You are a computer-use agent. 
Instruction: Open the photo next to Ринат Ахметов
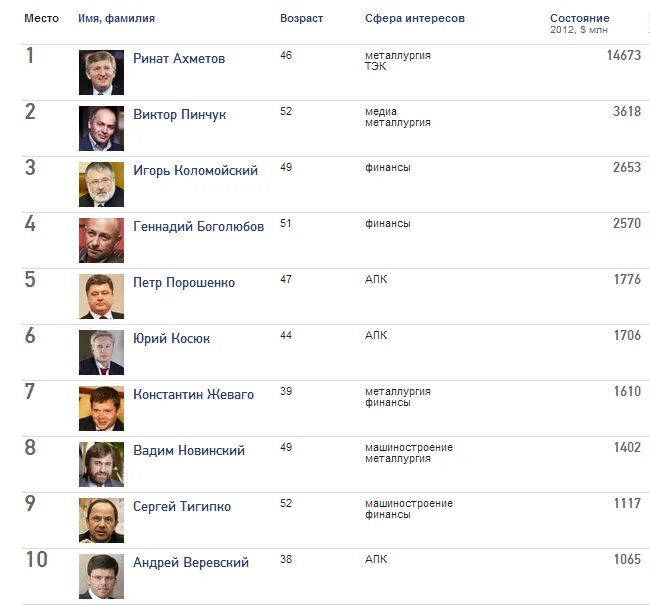(101, 73)
